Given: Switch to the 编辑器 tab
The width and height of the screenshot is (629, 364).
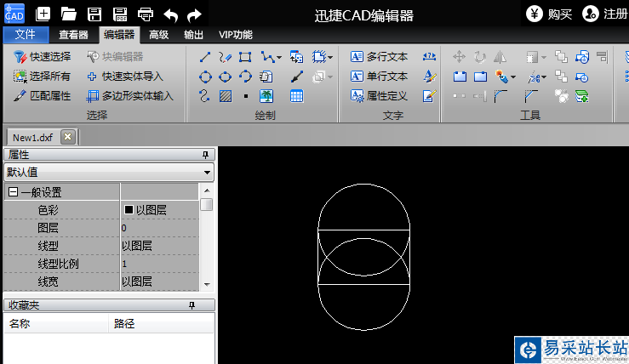Looking at the screenshot, I should pyautogui.click(x=119, y=35).
